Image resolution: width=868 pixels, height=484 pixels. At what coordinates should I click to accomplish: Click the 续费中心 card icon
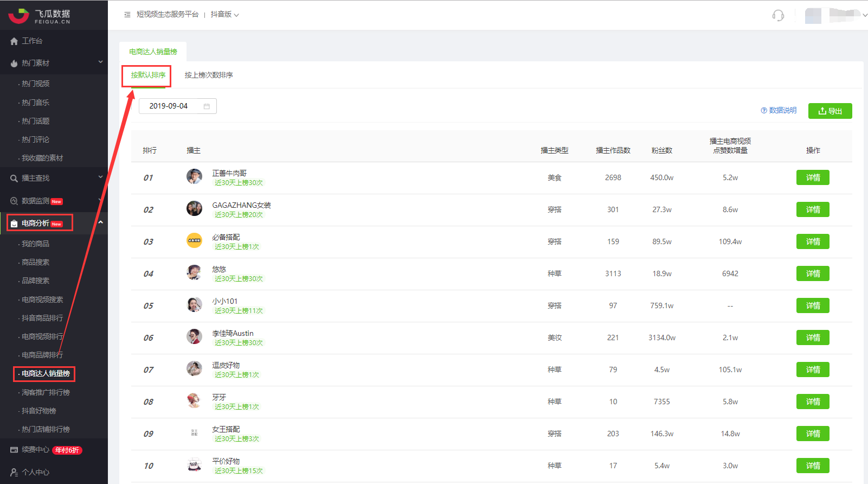[x=14, y=450]
